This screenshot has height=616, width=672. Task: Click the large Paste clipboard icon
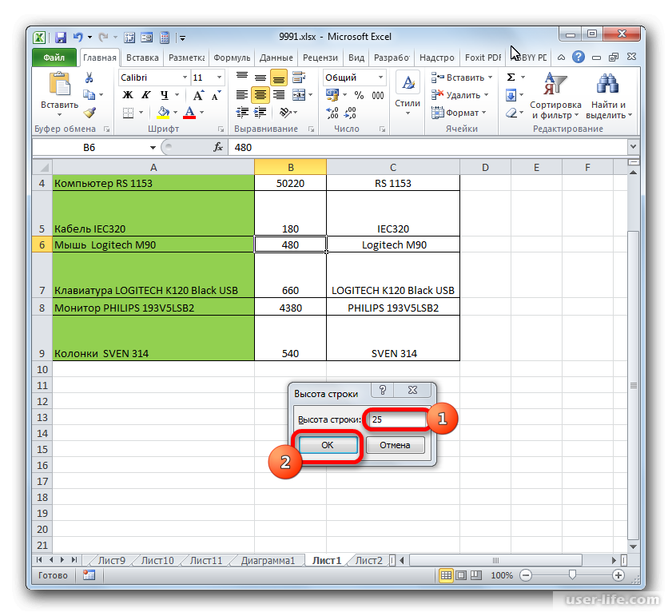point(60,84)
